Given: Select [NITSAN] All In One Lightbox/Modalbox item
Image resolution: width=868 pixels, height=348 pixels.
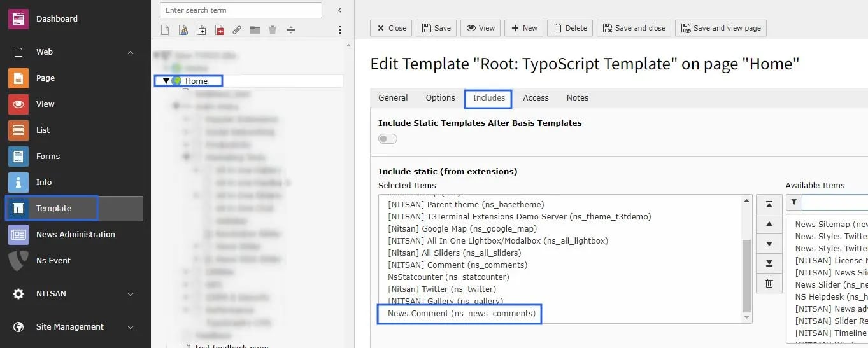Looking at the screenshot, I should coord(497,241).
